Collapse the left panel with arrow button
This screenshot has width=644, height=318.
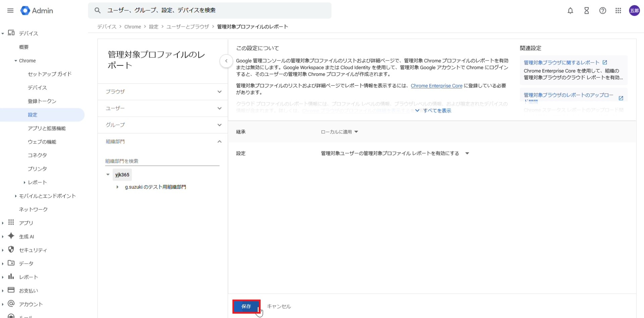tap(226, 61)
